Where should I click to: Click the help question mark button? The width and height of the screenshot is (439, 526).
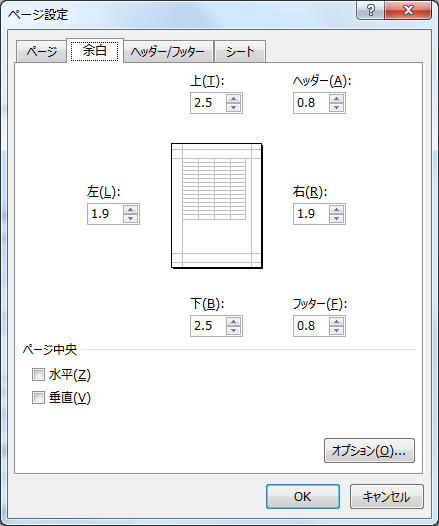(371, 10)
